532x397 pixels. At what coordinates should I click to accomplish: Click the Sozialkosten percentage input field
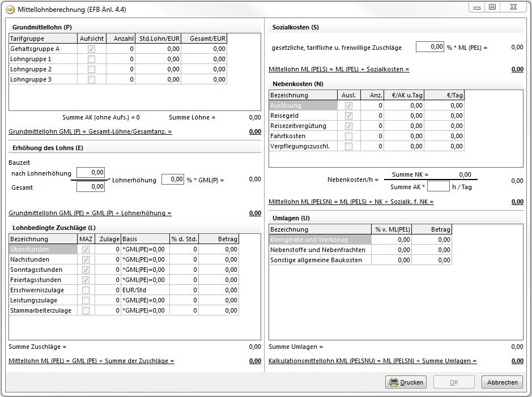coord(430,47)
